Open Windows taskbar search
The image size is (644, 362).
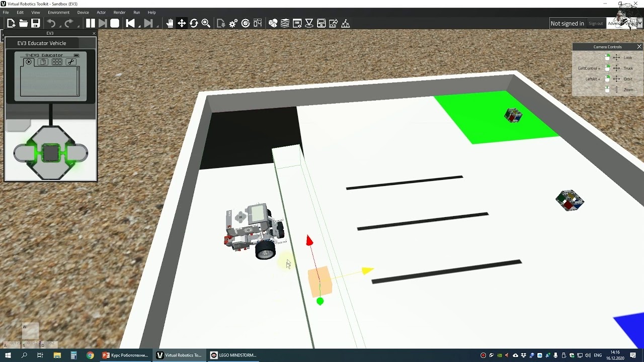pos(24,355)
